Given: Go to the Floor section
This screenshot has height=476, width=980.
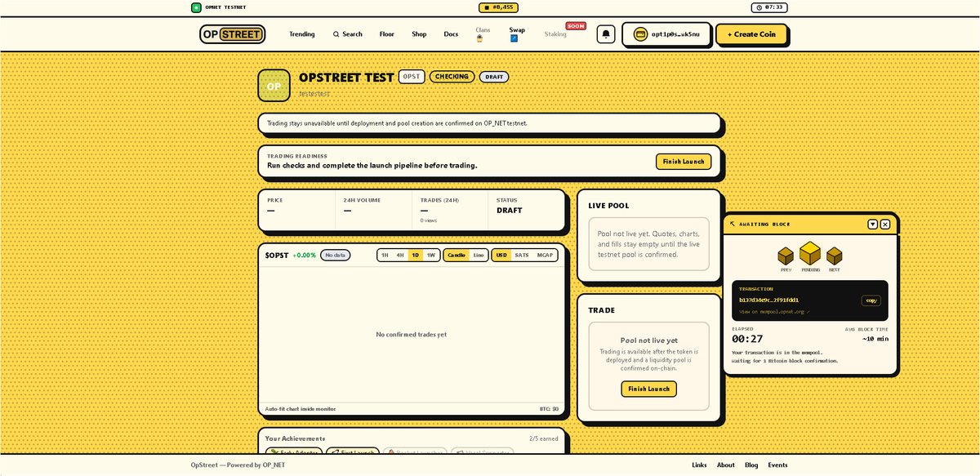Looking at the screenshot, I should click(387, 34).
